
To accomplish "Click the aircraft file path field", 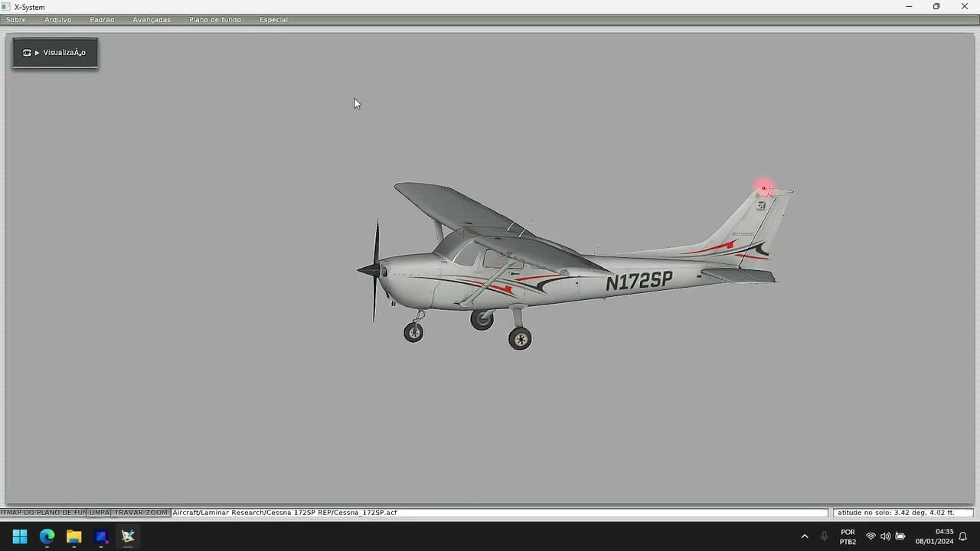I will [499, 513].
